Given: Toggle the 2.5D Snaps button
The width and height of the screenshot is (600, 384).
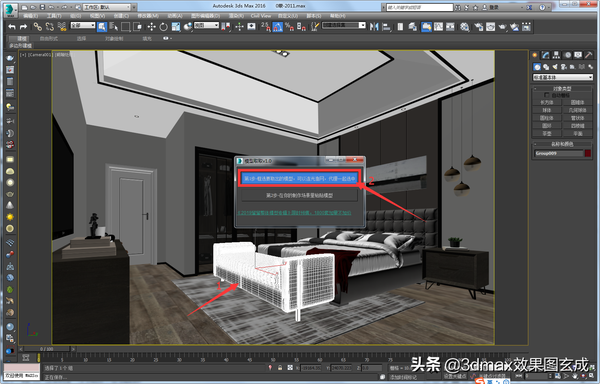Looking at the screenshot, I should click(266, 27).
